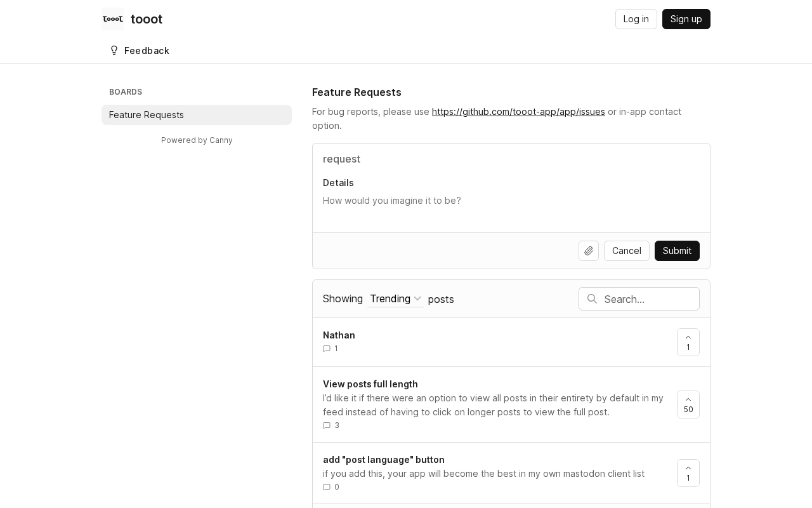Click the Sign up button
812x508 pixels.
(686, 19)
